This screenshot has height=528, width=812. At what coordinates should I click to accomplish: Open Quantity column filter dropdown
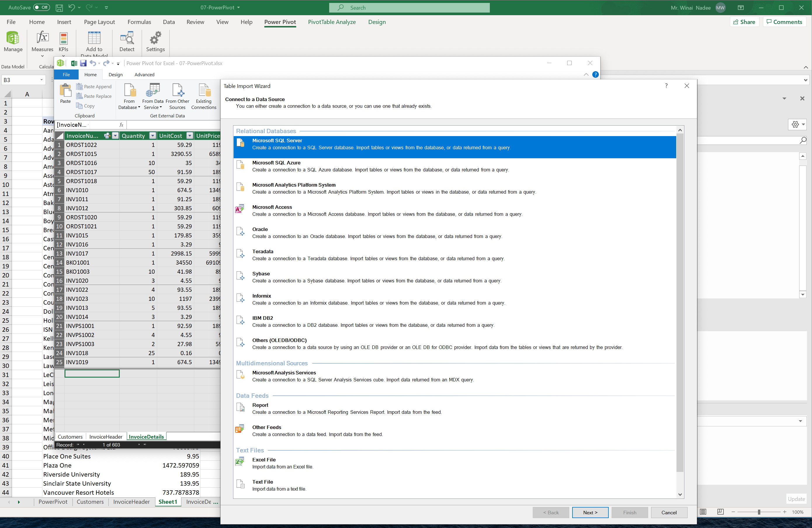point(153,136)
